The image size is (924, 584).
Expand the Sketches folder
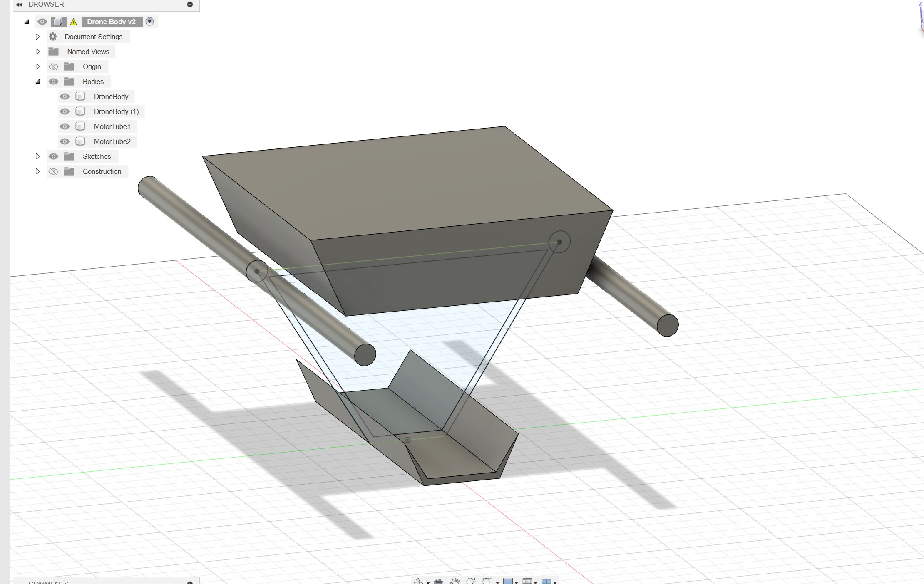[x=37, y=156]
